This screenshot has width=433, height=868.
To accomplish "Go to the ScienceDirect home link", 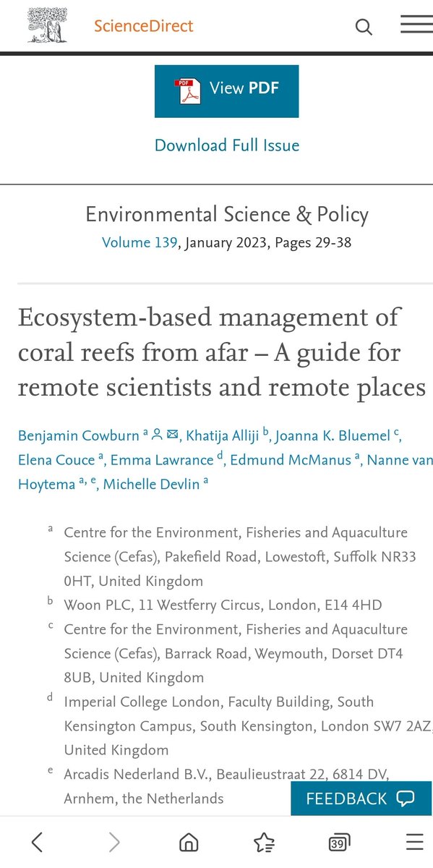I will click(144, 27).
